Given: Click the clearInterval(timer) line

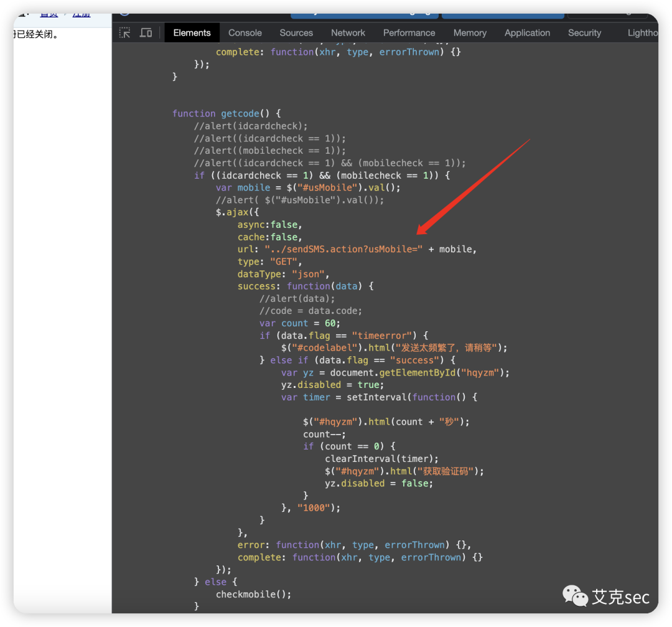Looking at the screenshot, I should [x=381, y=459].
